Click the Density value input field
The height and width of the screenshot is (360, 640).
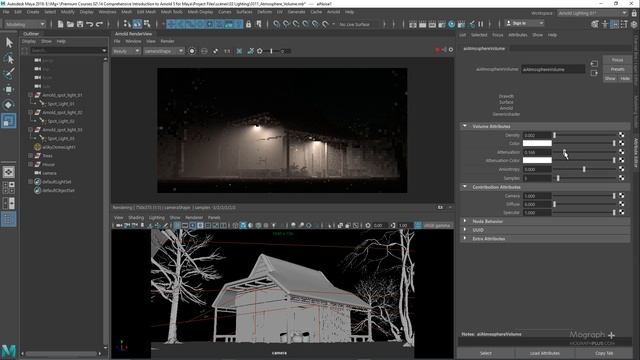pos(537,135)
